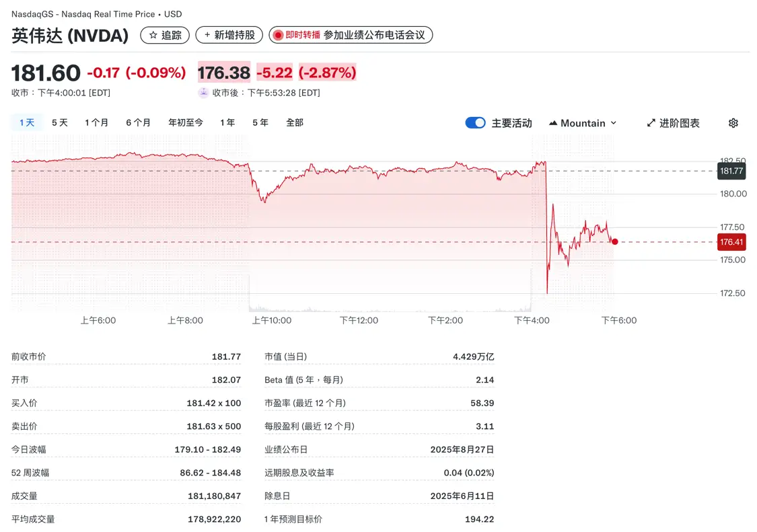The image size is (757, 532).
Task: Open chart settings via the gear icon
Action: click(x=733, y=123)
